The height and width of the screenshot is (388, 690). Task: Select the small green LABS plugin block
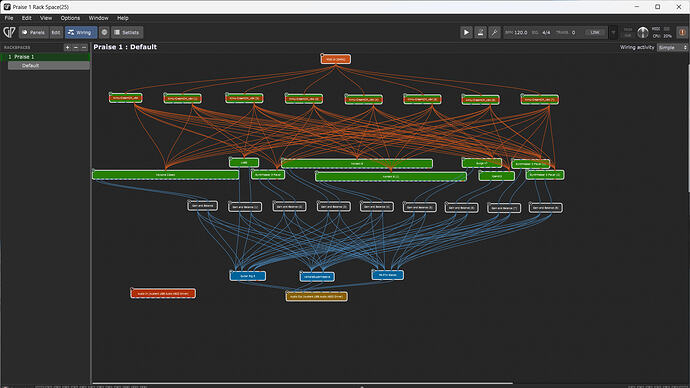244,162
